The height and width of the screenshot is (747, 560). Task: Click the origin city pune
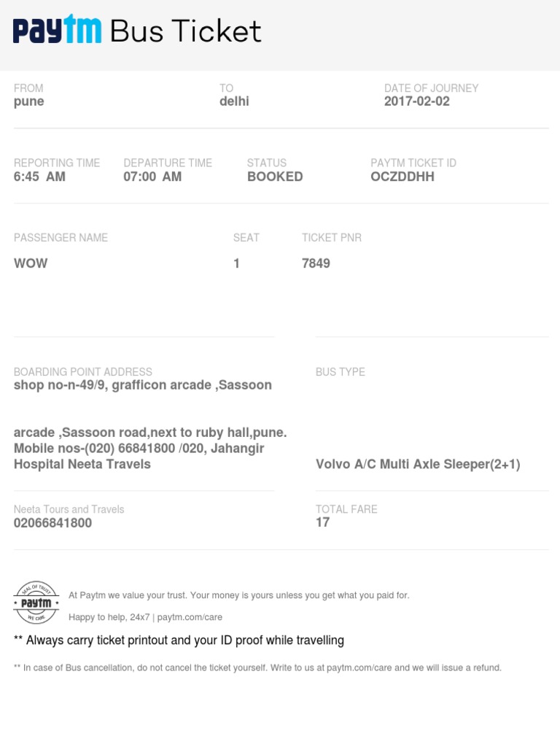pos(28,101)
